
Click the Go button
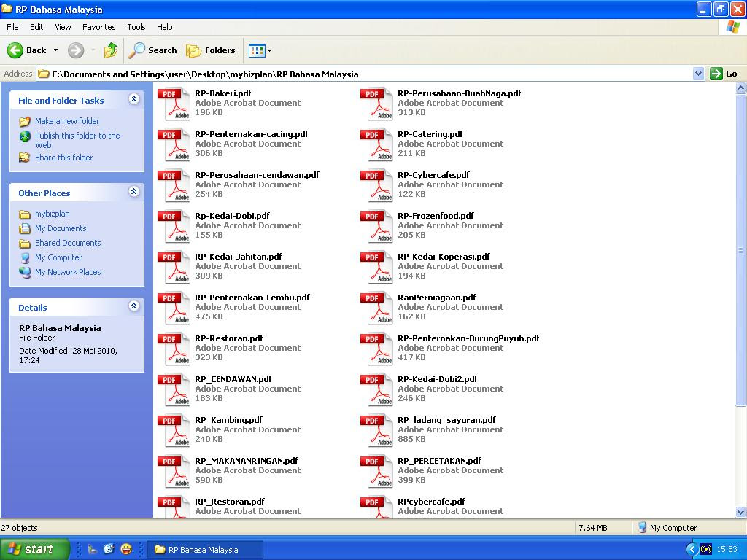tap(724, 74)
